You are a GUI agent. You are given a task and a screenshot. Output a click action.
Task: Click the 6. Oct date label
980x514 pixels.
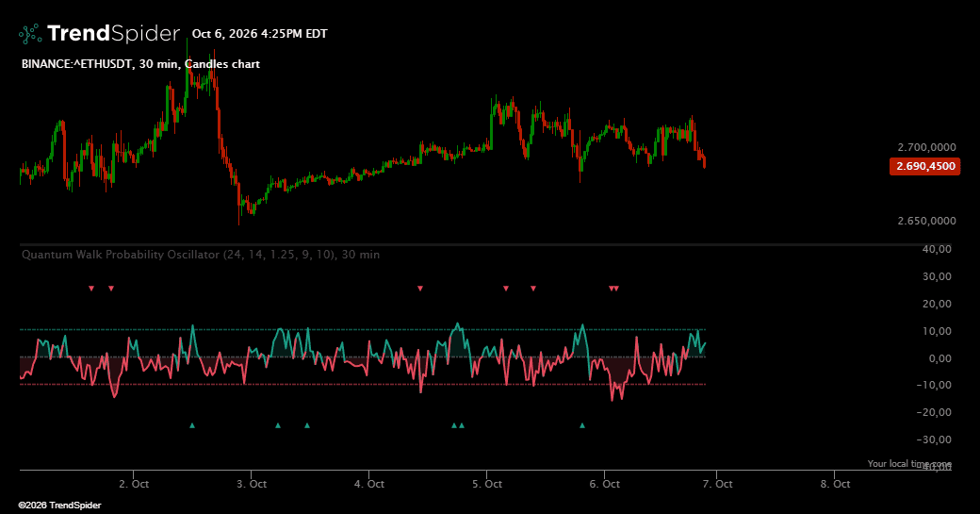[605, 484]
